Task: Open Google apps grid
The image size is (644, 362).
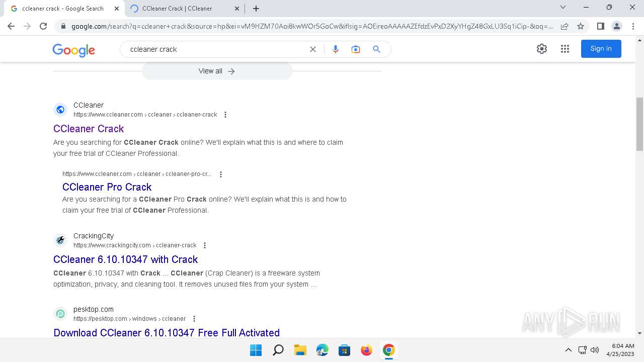Action: (565, 49)
